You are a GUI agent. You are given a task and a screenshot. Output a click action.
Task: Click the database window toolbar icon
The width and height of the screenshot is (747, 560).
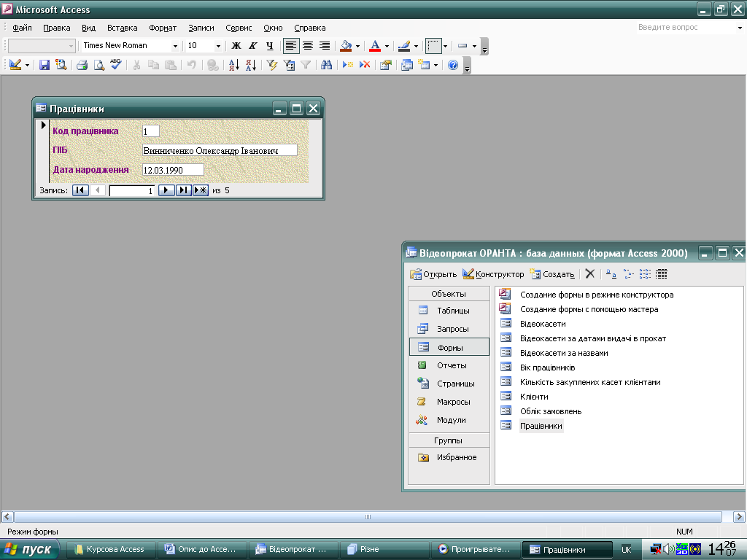407,65
